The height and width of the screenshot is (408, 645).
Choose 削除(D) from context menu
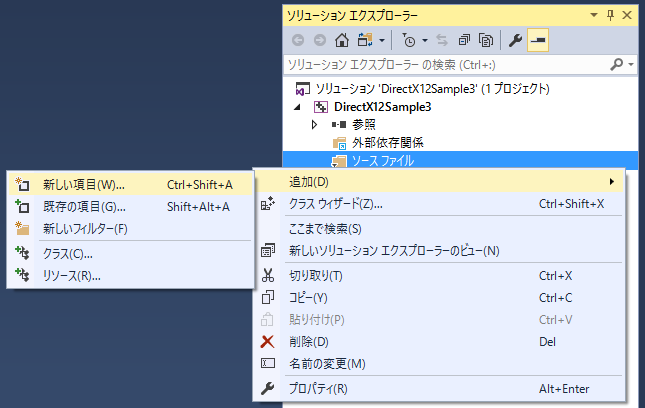(x=439, y=341)
